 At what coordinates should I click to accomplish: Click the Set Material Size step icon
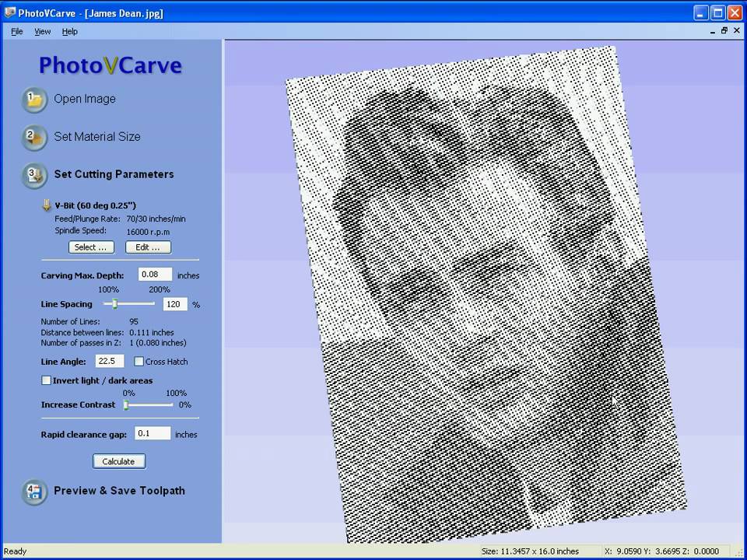point(34,137)
